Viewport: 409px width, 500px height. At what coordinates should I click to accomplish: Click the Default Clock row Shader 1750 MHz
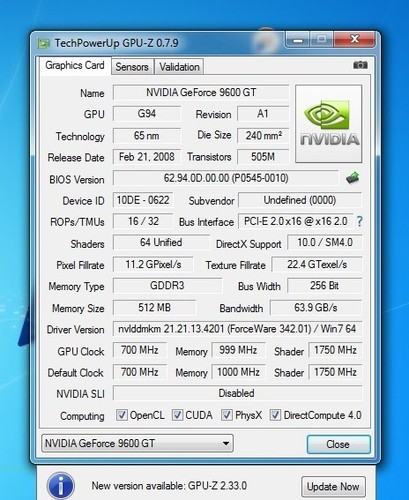pyautogui.click(x=335, y=372)
